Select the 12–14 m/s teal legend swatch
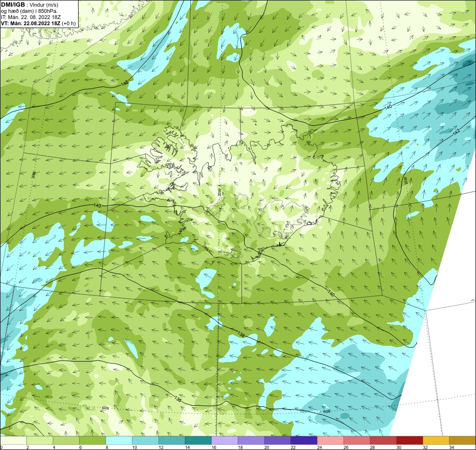Screen dimensions: 476x450 click(x=172, y=440)
